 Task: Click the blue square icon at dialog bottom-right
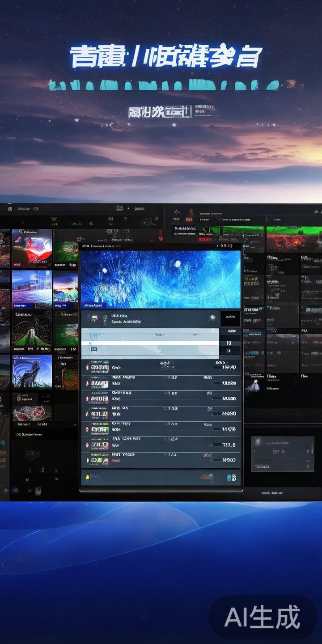pos(231,478)
